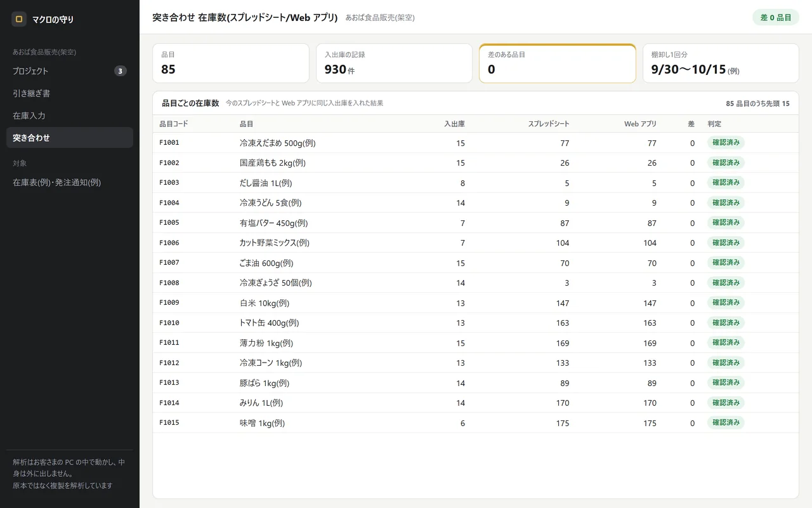The width and height of the screenshot is (812, 508).
Task: Select 突き合わせ in the sidebar
Action: pyautogui.click(x=70, y=138)
